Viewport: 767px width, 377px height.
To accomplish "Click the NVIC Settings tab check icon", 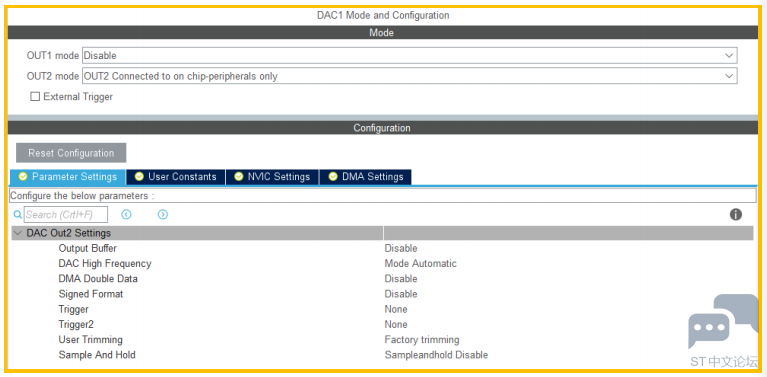I will tap(239, 177).
